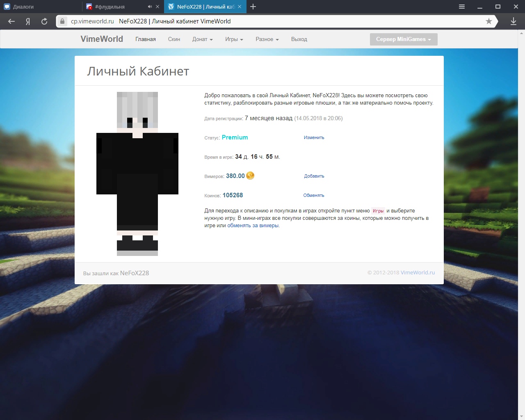Click Добавить to add vimers
The image size is (525, 420).
pyautogui.click(x=314, y=176)
